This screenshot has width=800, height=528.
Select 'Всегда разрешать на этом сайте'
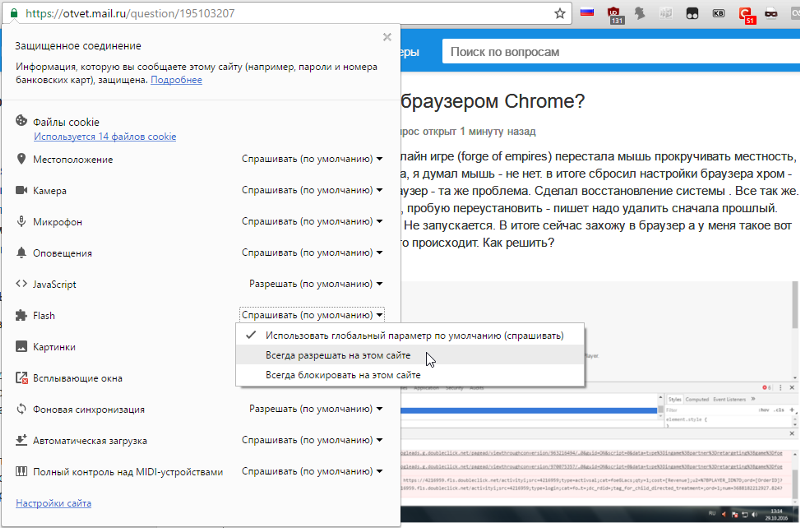(x=410, y=355)
